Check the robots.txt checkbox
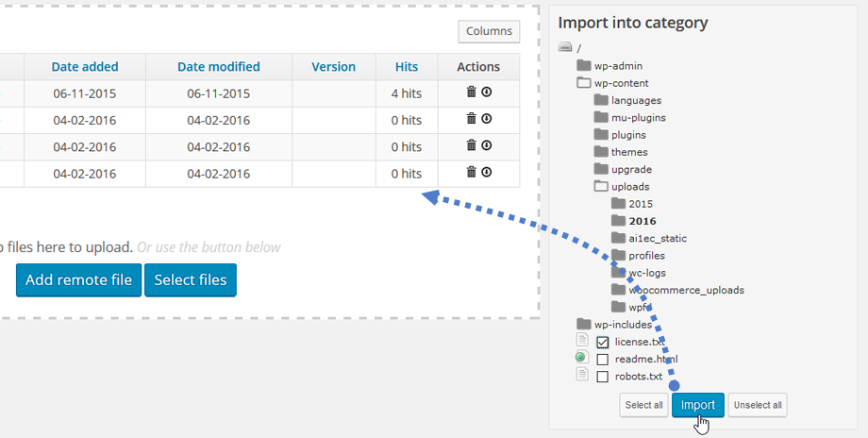 [x=603, y=377]
